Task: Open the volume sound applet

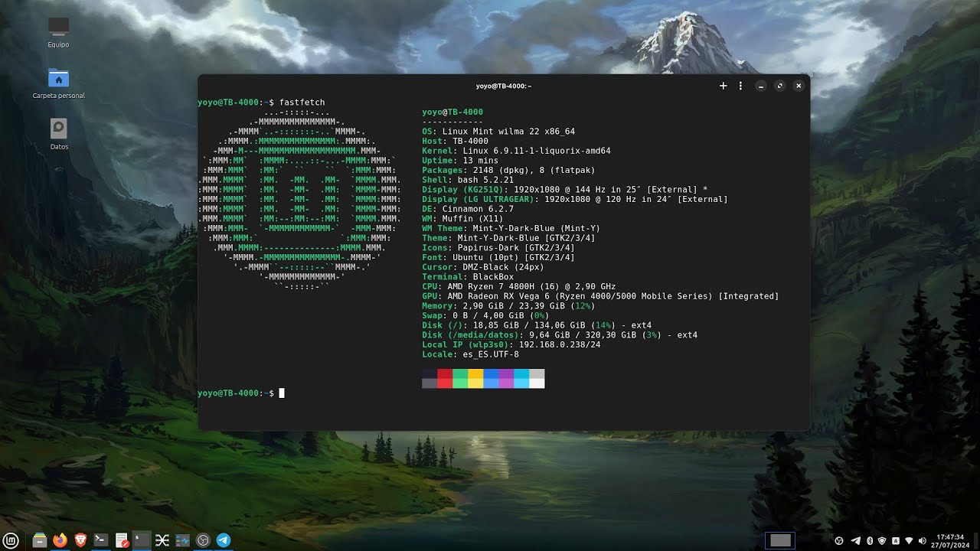Action: tap(922, 541)
